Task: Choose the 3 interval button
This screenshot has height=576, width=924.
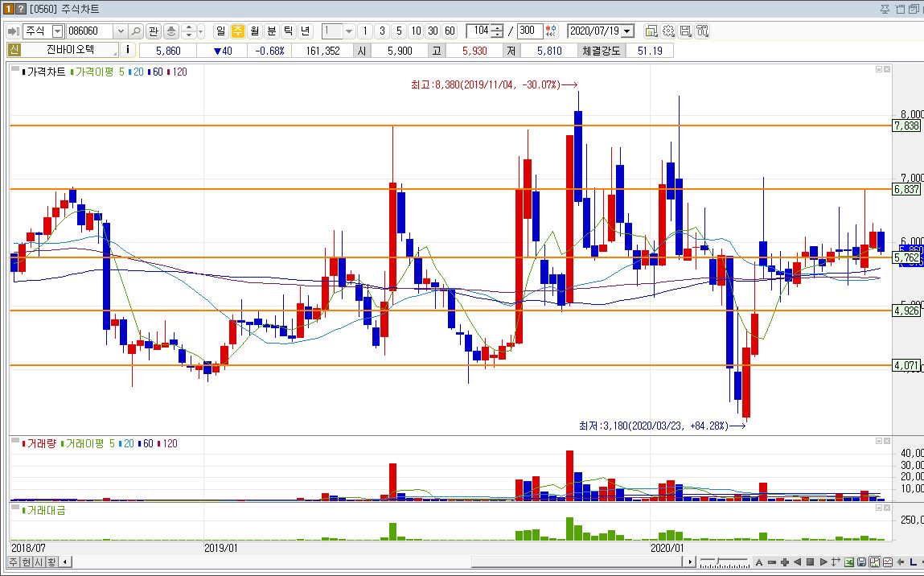Action: [x=382, y=31]
